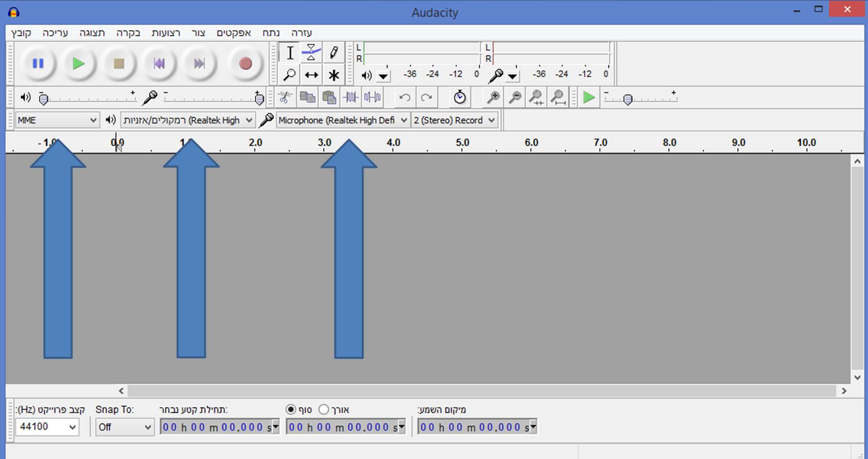Viewport: 868px width, 459px height.
Task: Click the 5.0 mark on the timeline ruler
Action: point(462,142)
